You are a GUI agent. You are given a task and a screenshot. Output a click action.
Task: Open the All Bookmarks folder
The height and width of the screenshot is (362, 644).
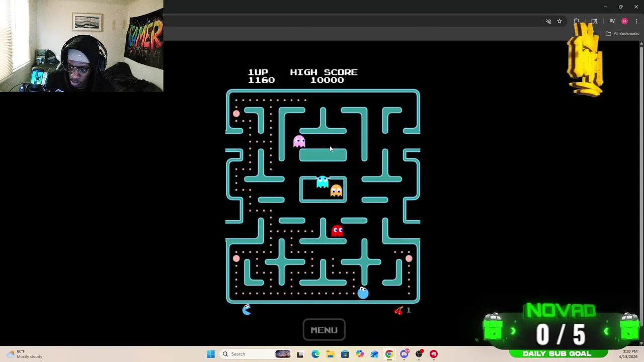tap(622, 34)
